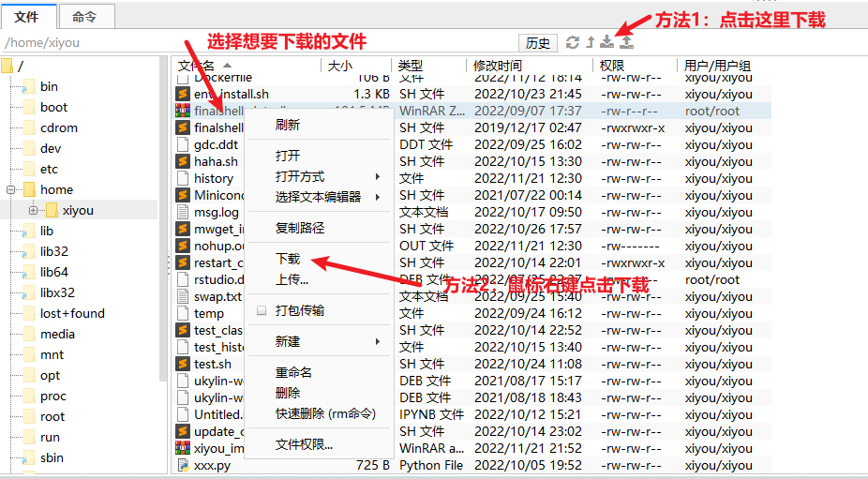Select the mwget_i script file icon
Screen dimensions: 868x479
pyautogui.click(x=183, y=229)
